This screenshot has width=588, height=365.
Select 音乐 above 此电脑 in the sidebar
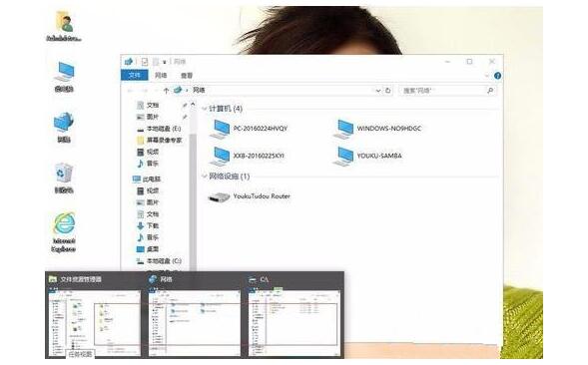[148, 164]
